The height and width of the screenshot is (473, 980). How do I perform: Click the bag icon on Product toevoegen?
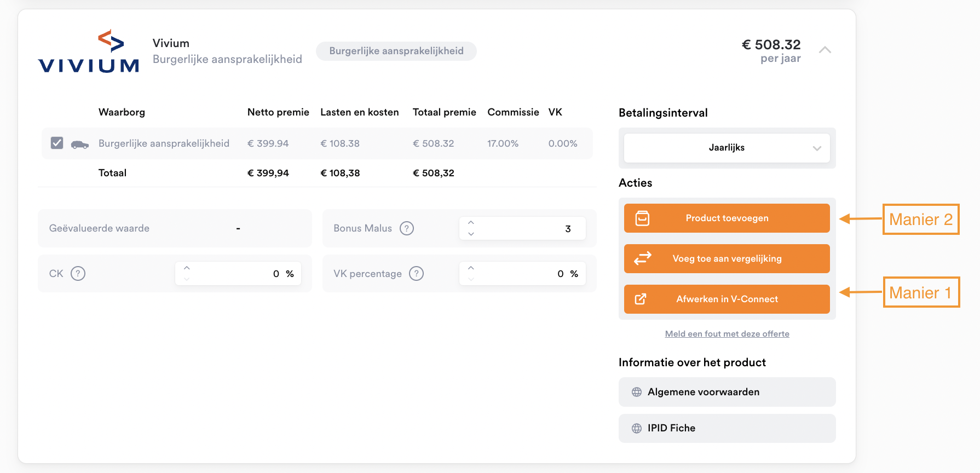[642, 218]
